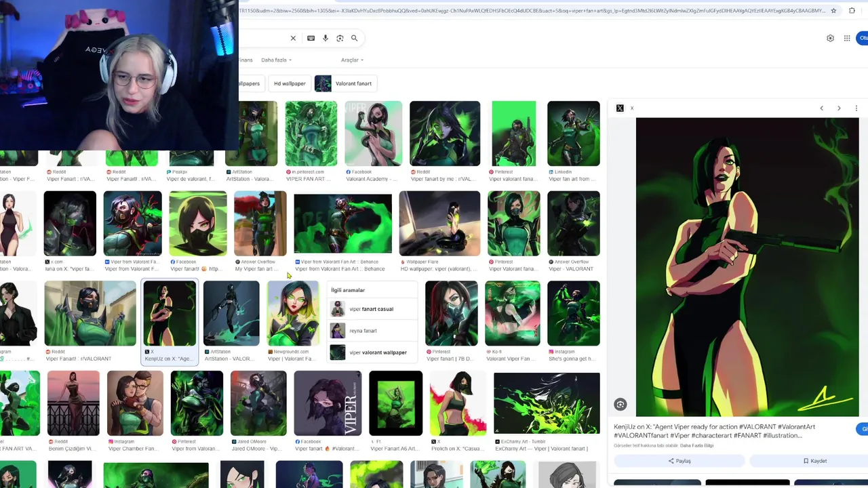The height and width of the screenshot is (488, 868).
Task: Open the Wallpaper Flare 'HD wallpaper: viper' thumbnail
Action: tap(439, 224)
